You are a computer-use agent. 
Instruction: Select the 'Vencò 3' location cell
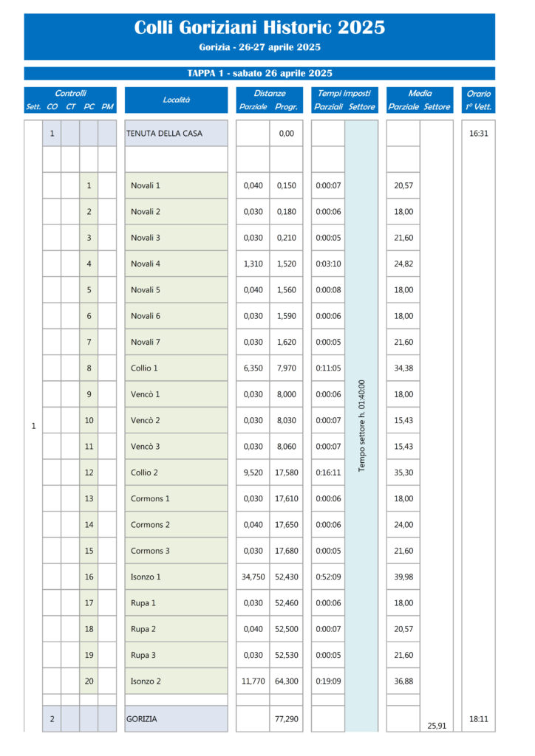tap(176, 446)
